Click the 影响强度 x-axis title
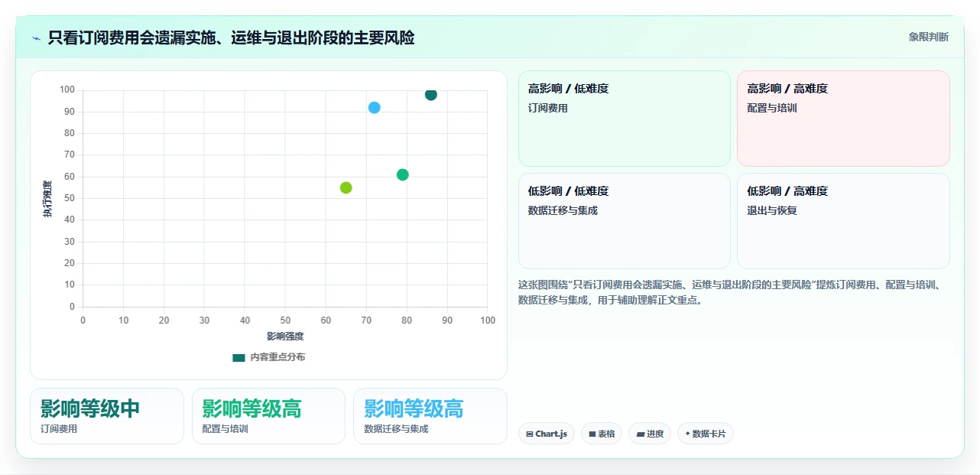Screen dimensions: 980x475 (x=285, y=337)
